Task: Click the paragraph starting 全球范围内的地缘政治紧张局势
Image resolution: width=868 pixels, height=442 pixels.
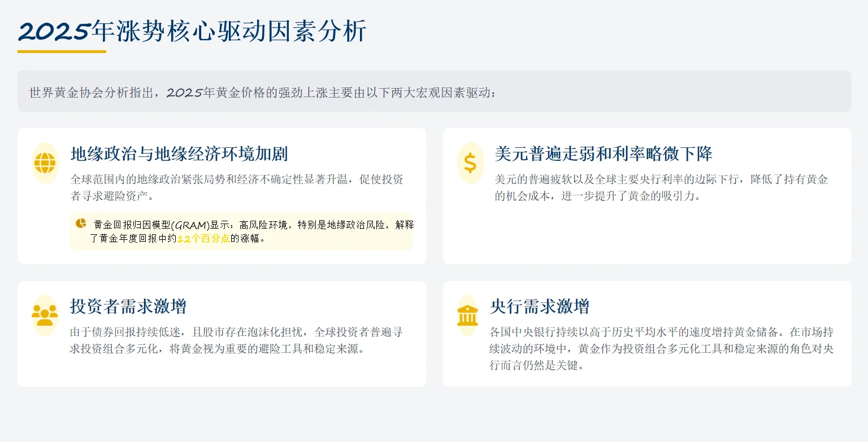Action: click(x=237, y=188)
